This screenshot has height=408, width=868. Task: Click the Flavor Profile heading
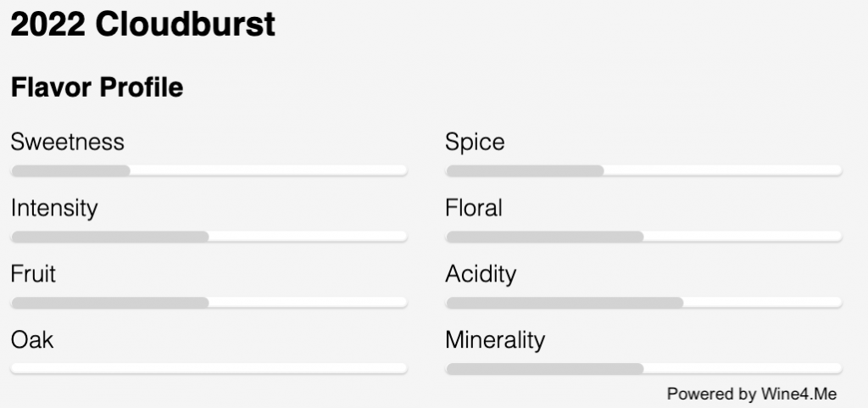click(97, 87)
